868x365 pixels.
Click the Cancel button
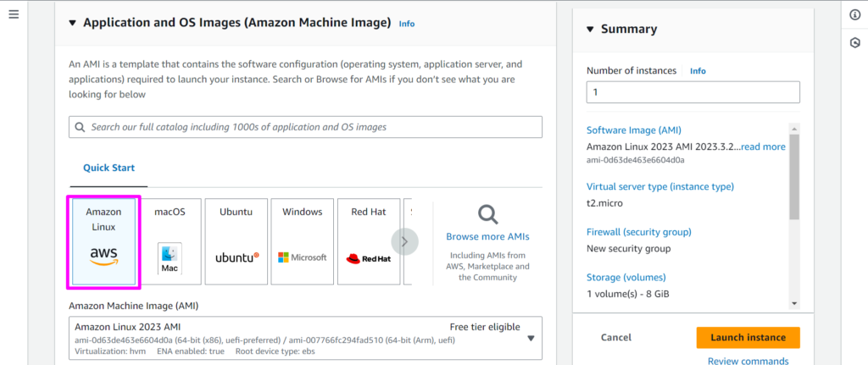(x=616, y=337)
